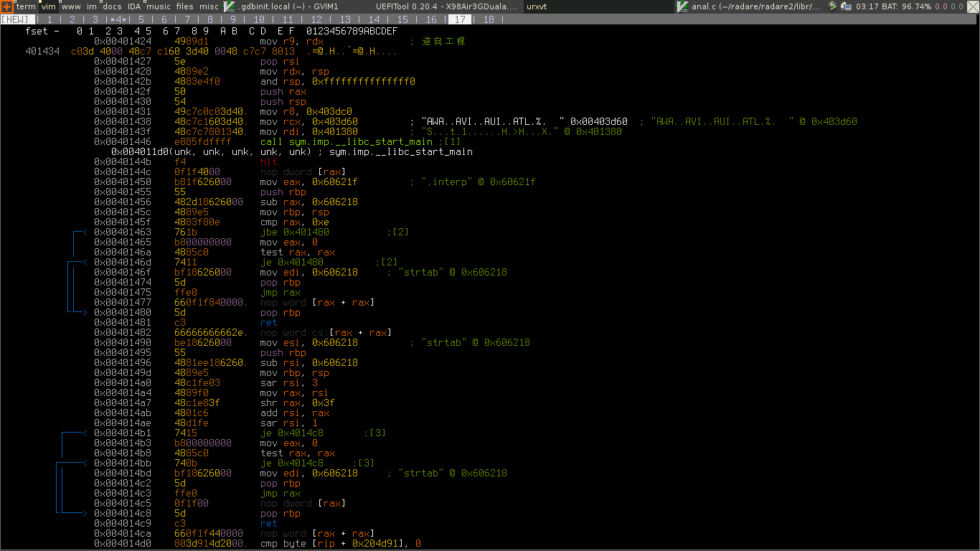
Task: Click the orange launcher icon in top-left corner
Action: point(6,6)
